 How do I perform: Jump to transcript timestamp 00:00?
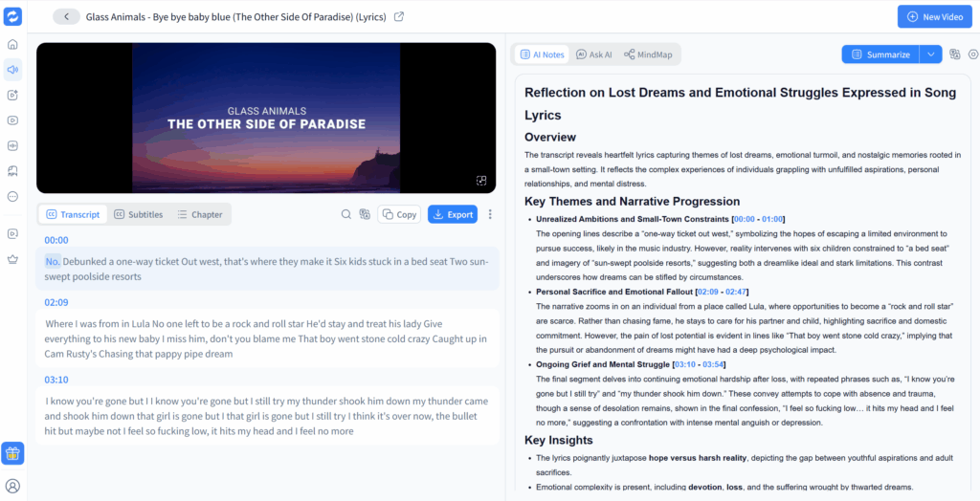[56, 241]
